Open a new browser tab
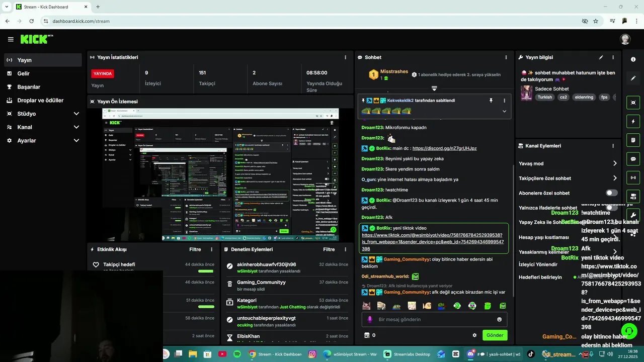Screen dimensions: 644x362 (x=98, y=7)
